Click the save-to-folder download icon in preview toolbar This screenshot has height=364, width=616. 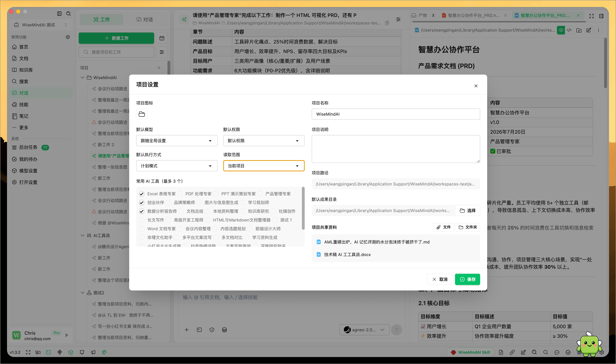coord(579,30)
